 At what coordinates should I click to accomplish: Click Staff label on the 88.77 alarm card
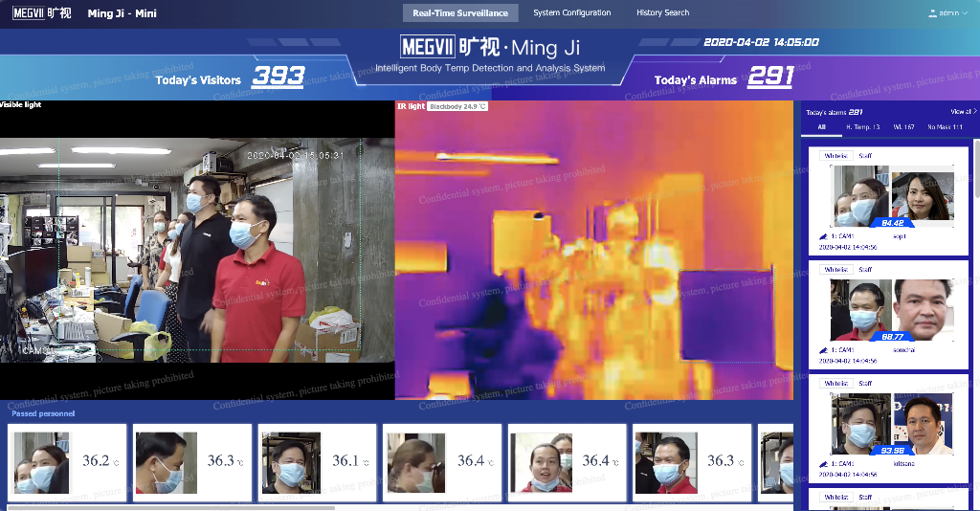(865, 269)
